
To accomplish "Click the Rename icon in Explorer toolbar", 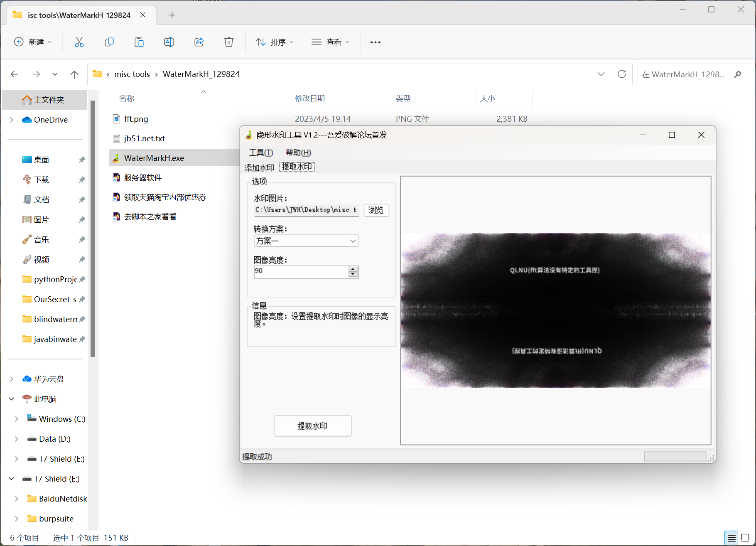I will click(x=169, y=42).
